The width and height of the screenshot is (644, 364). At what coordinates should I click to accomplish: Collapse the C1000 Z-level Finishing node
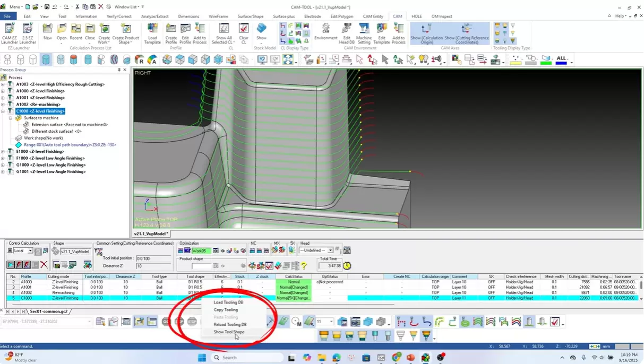click(x=3, y=111)
